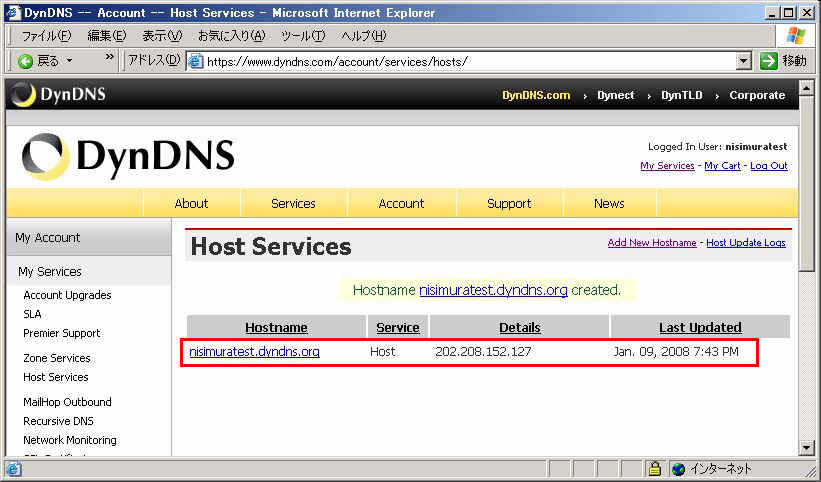
Task: Select the About navigation tab
Action: coord(191,203)
